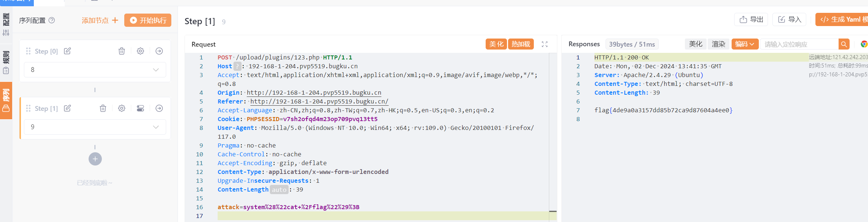Click the import icon beside 导入
Viewport: 868px width, 222px height.
[x=782, y=19]
